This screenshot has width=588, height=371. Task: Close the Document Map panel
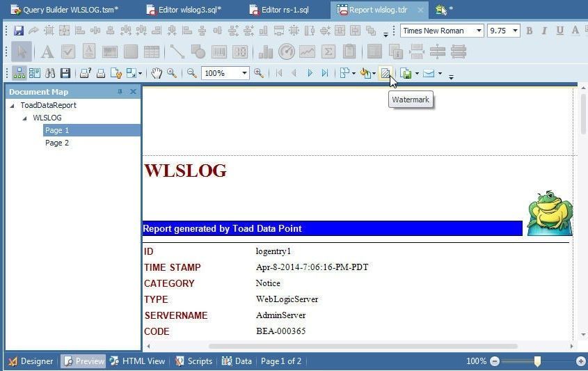(x=133, y=91)
